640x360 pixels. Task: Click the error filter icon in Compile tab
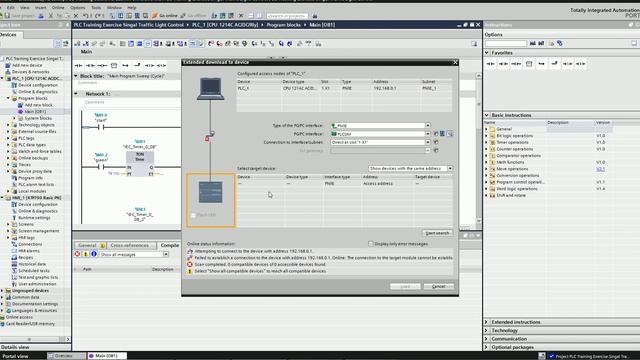point(77,254)
